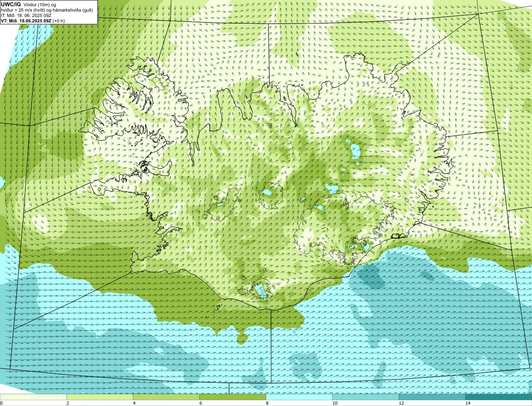Image resolution: width=532 pixels, height=406 pixels.
Task: Click the teal 12–14 color bar segment
Action: pos(432,397)
